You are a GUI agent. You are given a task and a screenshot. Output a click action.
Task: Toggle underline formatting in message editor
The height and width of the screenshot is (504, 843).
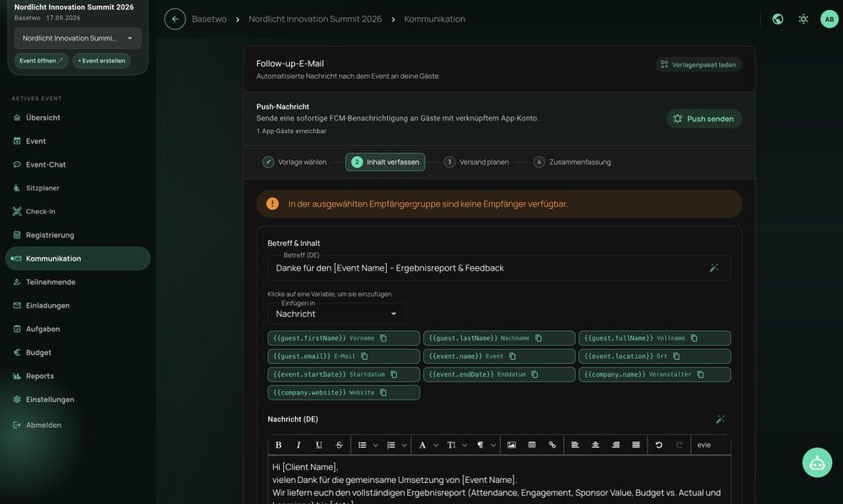pyautogui.click(x=319, y=445)
